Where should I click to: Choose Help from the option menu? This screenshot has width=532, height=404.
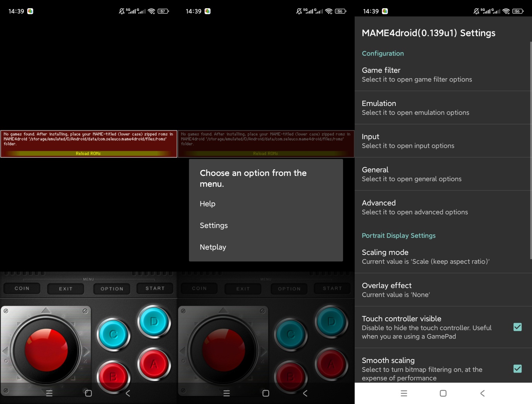point(266,204)
